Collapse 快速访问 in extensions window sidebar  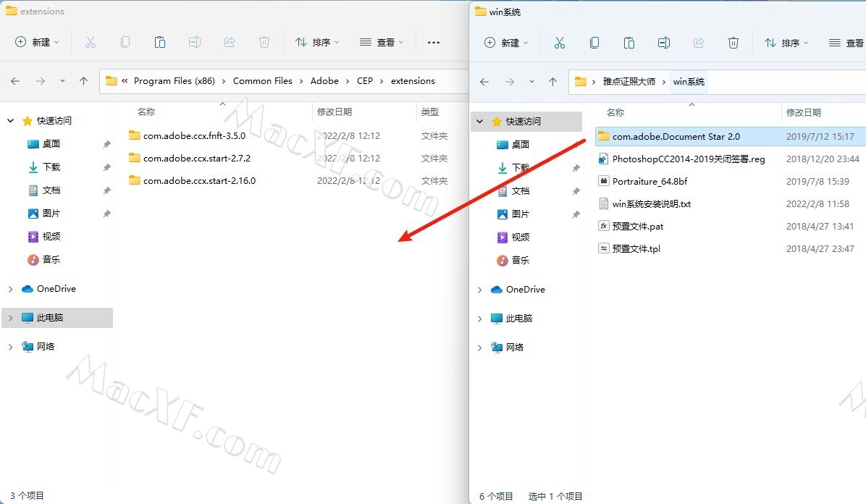pyautogui.click(x=10, y=120)
